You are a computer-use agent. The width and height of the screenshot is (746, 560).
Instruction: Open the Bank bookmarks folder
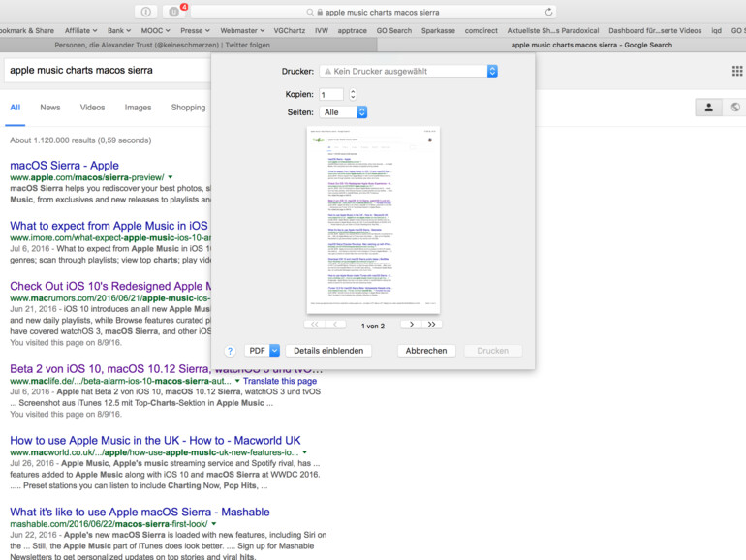[x=118, y=30]
